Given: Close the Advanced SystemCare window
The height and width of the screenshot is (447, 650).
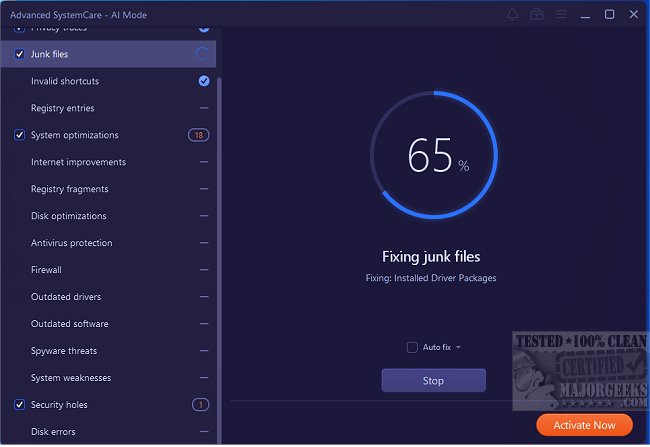Looking at the screenshot, I should click(x=634, y=15).
